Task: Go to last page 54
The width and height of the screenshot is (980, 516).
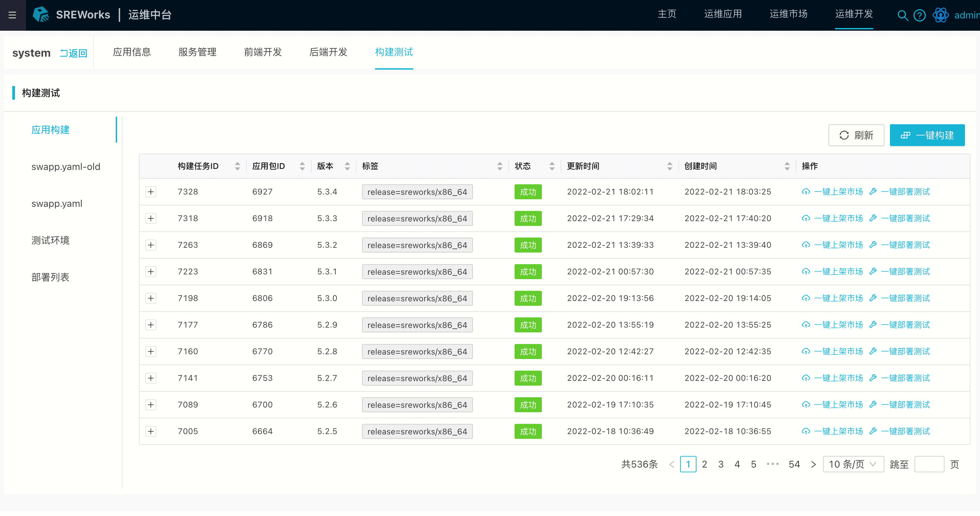Action: 794,464
